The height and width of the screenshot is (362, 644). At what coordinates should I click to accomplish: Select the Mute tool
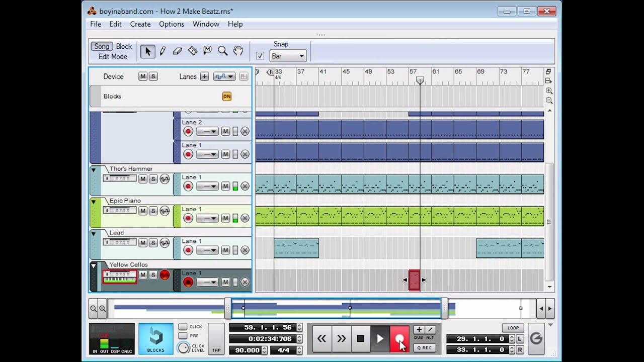coord(207,51)
